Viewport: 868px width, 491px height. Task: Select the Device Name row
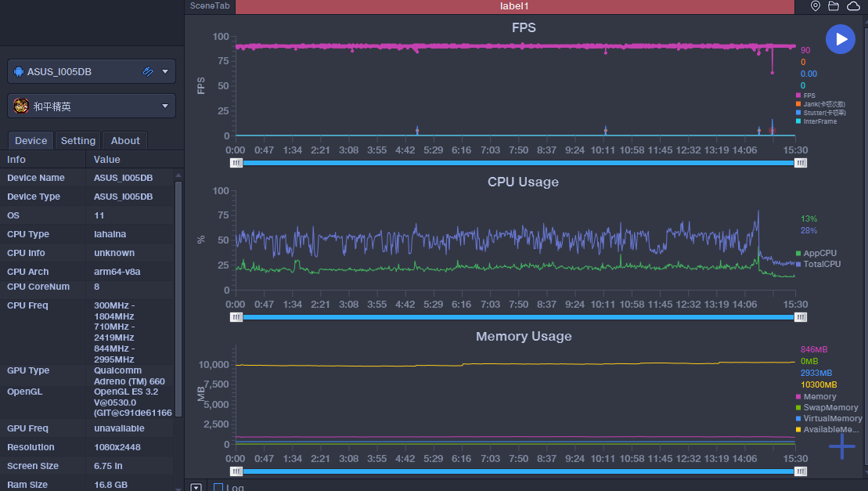click(87, 178)
